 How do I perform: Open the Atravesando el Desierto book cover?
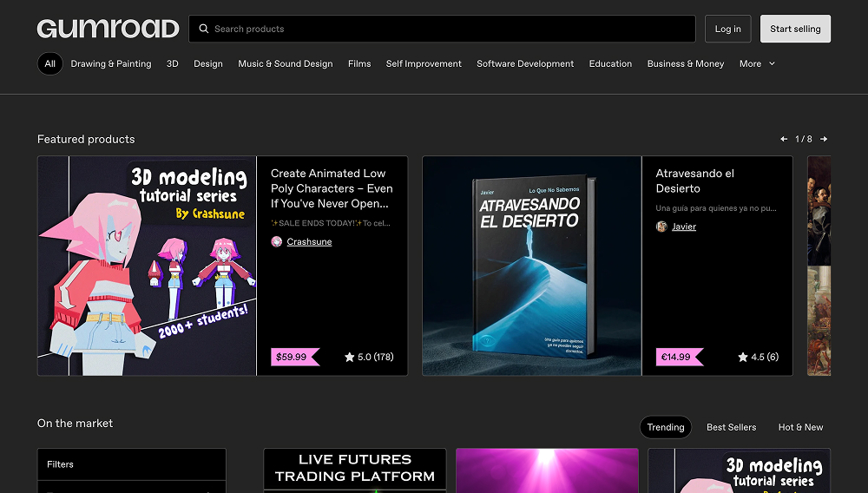click(531, 266)
